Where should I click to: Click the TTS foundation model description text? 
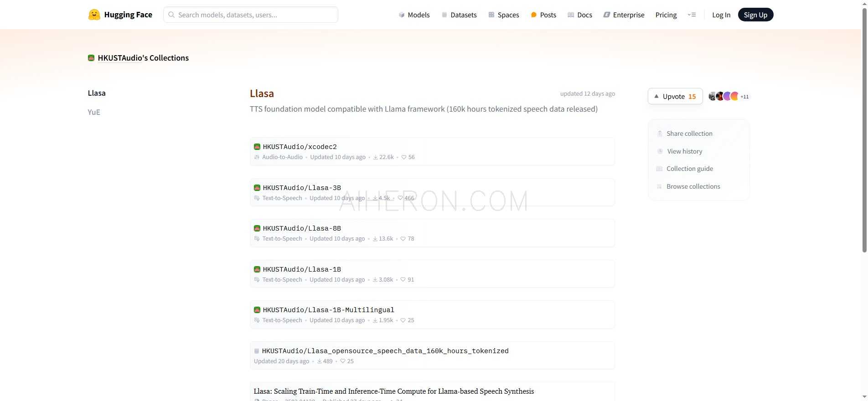coord(424,109)
